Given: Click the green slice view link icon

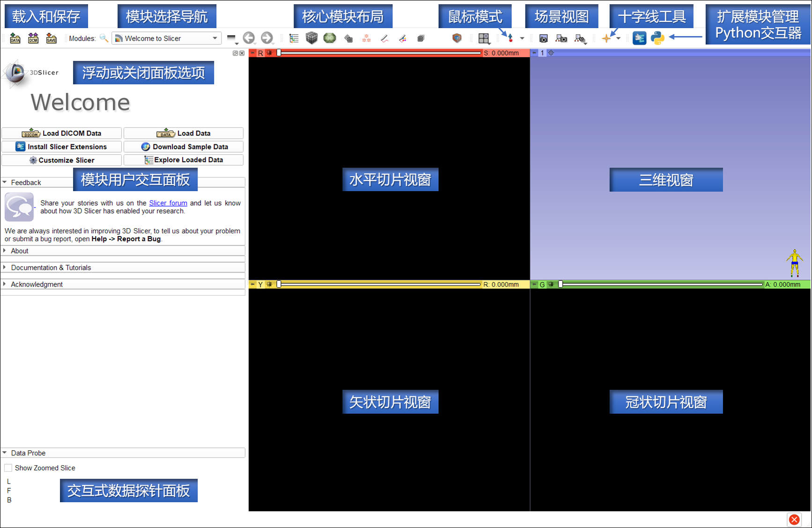Looking at the screenshot, I should pyautogui.click(x=551, y=284).
